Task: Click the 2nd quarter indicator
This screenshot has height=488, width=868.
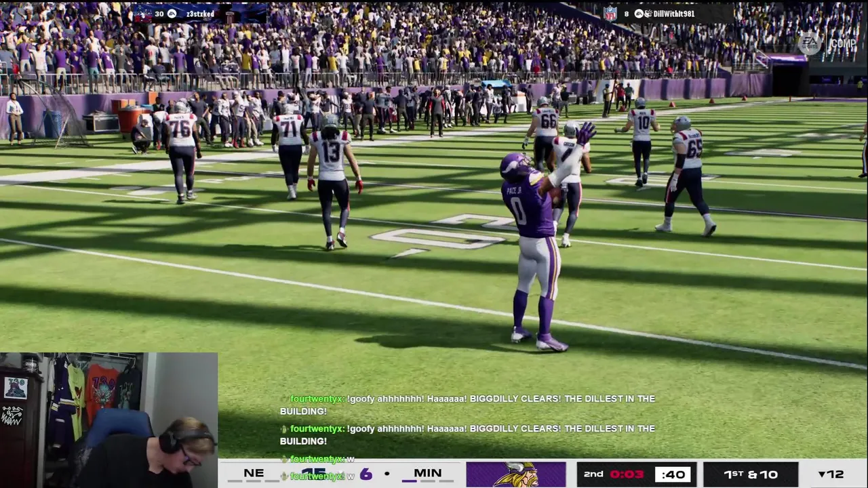Action: (x=593, y=473)
